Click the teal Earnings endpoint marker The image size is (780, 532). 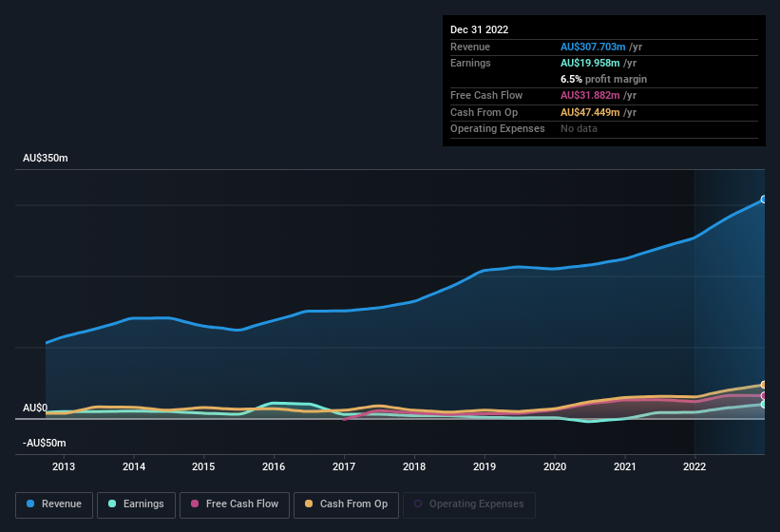[764, 405]
